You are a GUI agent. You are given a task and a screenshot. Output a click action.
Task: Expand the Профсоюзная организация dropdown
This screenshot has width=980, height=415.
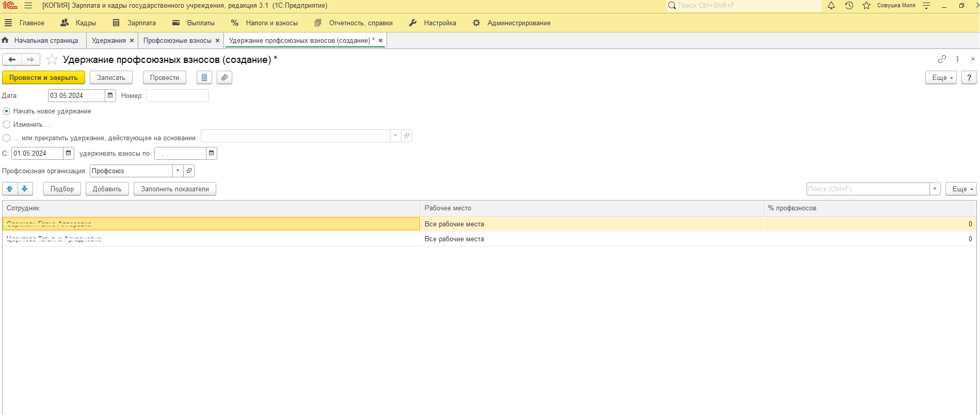pyautogui.click(x=178, y=171)
